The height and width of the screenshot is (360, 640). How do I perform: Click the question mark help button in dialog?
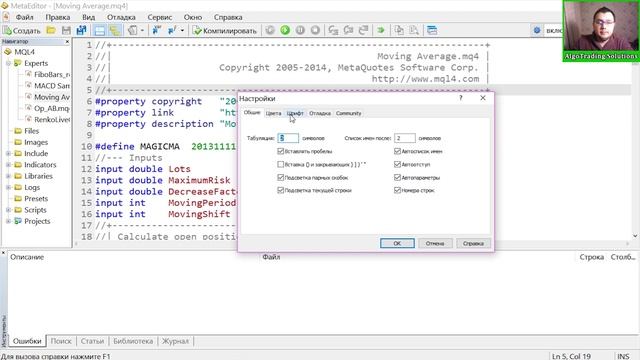pyautogui.click(x=461, y=98)
